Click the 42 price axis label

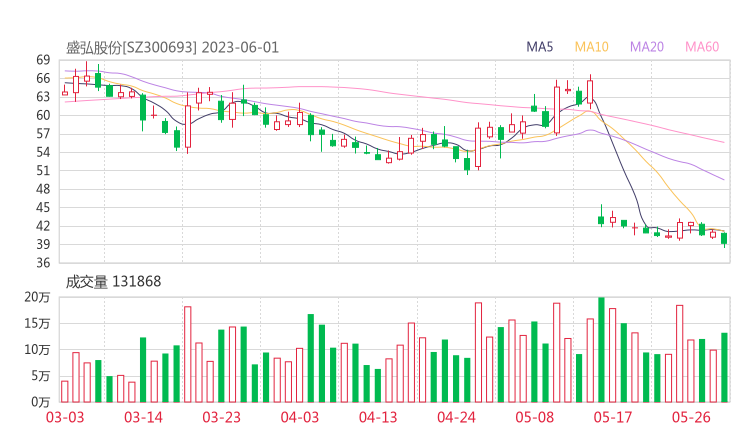point(43,226)
